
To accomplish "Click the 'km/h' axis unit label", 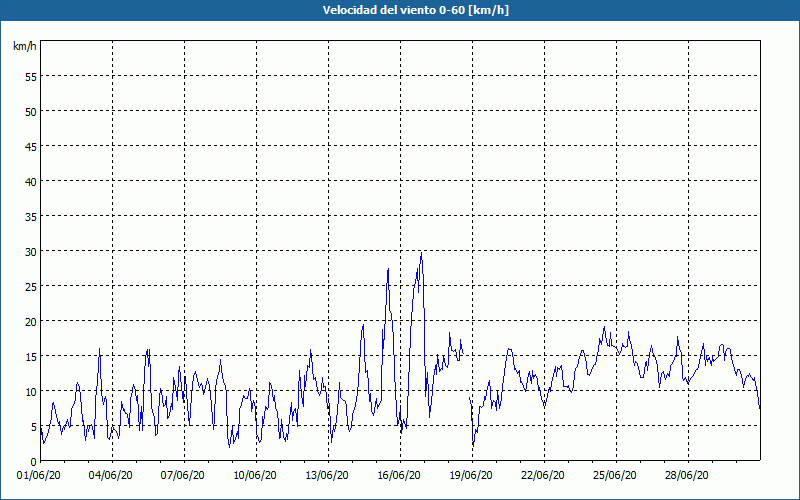I will coord(24,46).
